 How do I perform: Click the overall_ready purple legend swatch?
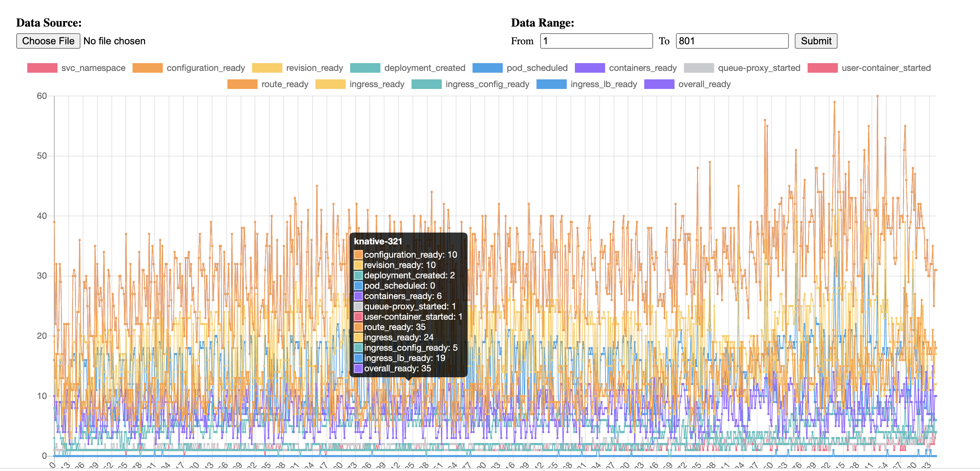[659, 84]
